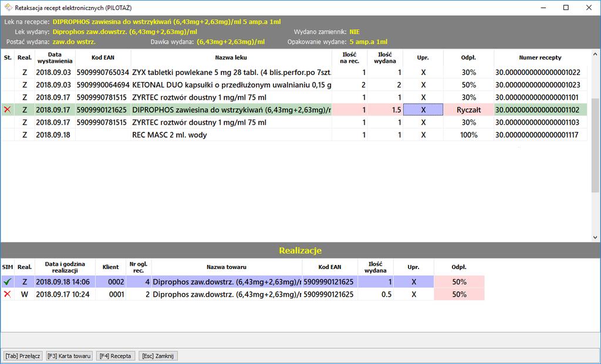Click client number 0001 in Realizacje
The width and height of the screenshot is (601, 364).
coord(116,294)
